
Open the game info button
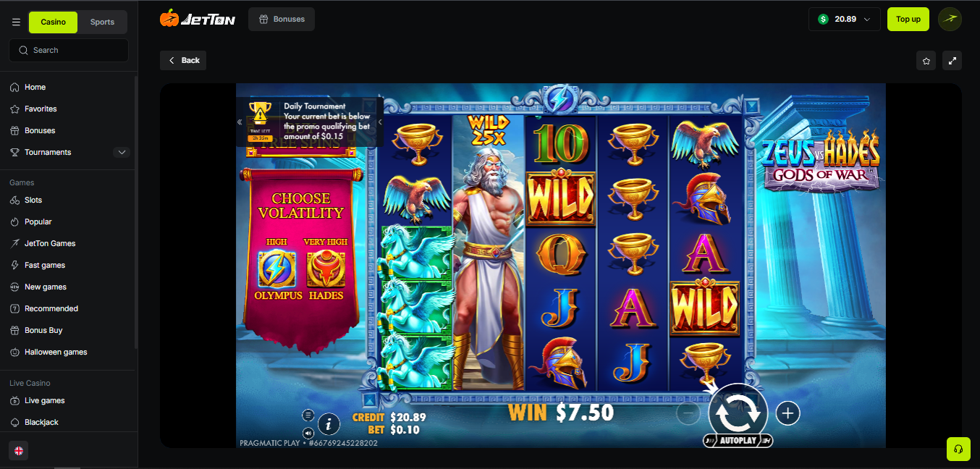(x=329, y=424)
